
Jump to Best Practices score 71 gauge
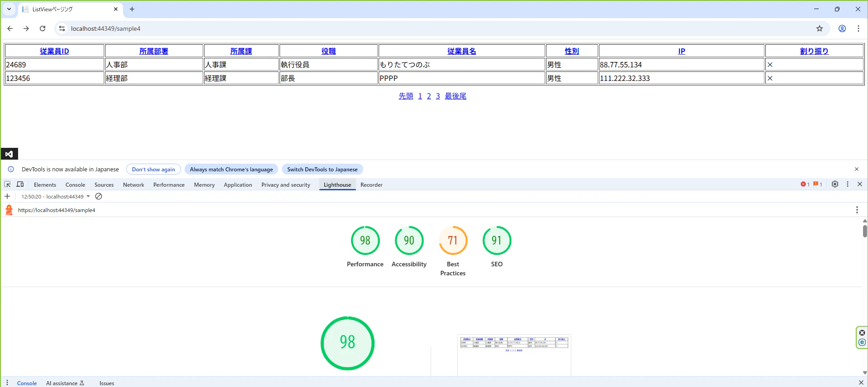tap(453, 251)
